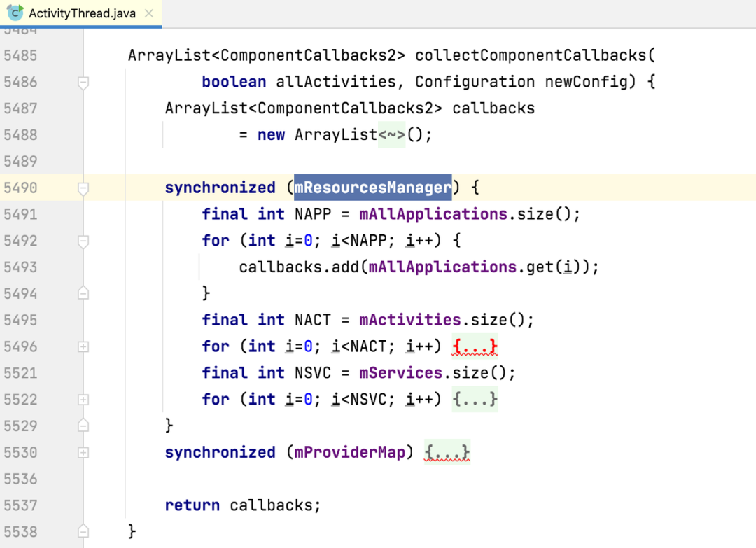
Task: Click fold end marker at line 5538
Action: [83, 531]
